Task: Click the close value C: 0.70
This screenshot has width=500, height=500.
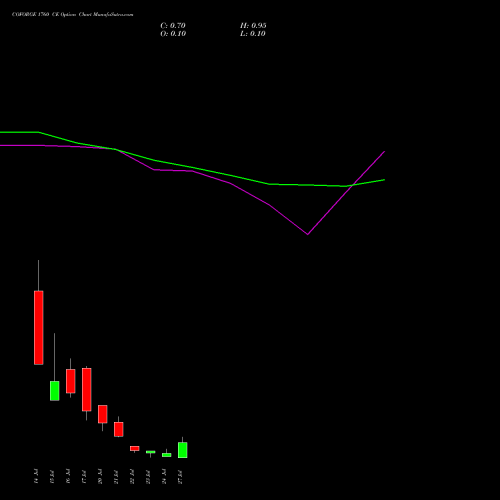Action: click(x=173, y=26)
